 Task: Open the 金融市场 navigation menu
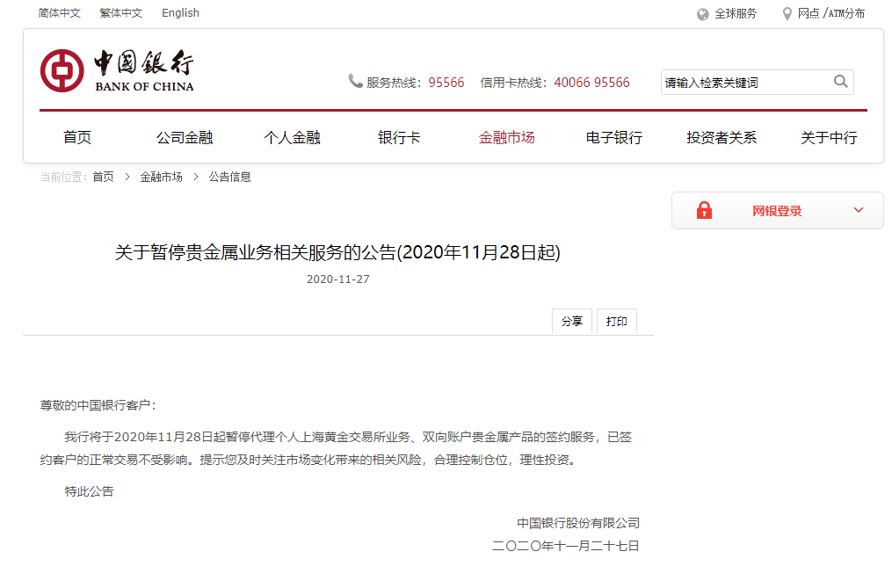(x=507, y=137)
